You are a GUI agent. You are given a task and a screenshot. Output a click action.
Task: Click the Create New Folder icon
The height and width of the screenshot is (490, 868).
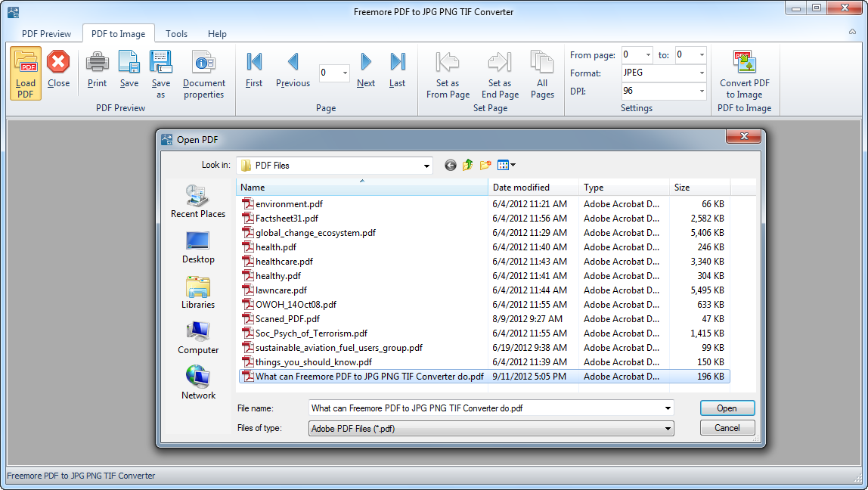point(485,165)
